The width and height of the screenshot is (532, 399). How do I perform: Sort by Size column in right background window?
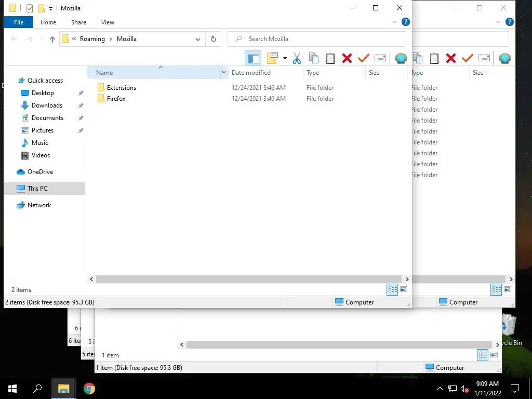click(x=490, y=73)
